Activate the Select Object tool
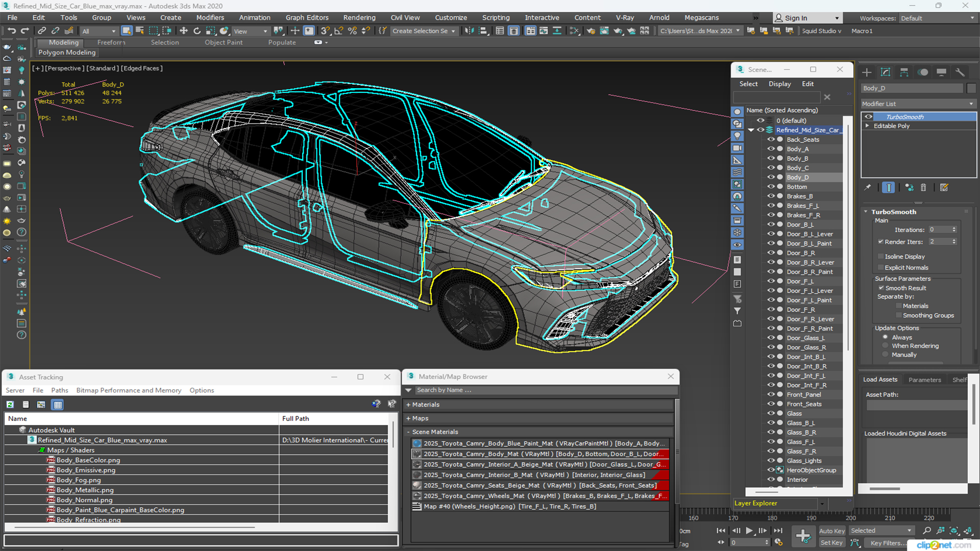980x551 pixels. tap(127, 31)
